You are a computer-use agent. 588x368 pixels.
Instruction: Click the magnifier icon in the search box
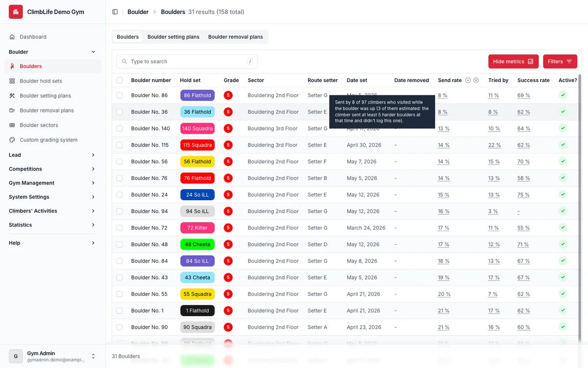click(124, 61)
